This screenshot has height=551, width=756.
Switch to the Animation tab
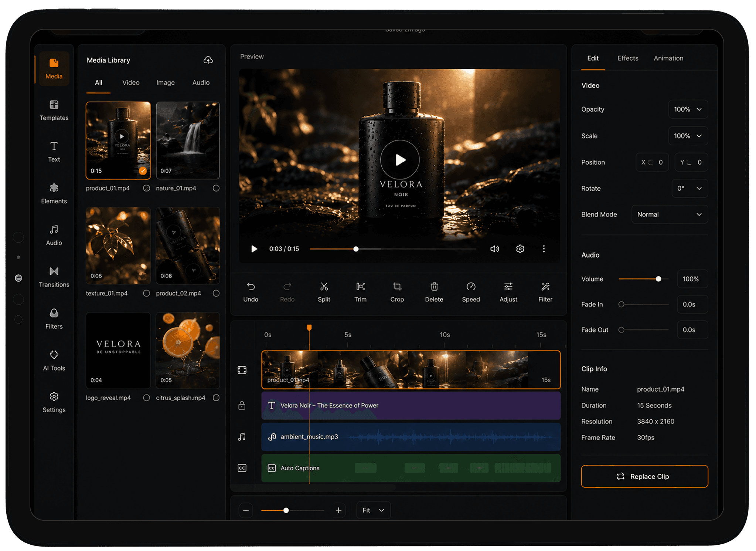(x=668, y=58)
